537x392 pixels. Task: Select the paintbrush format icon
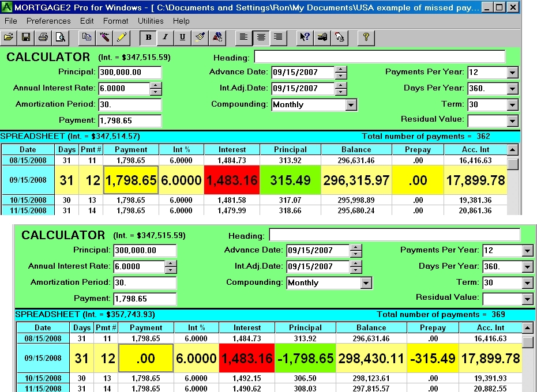tap(200, 37)
